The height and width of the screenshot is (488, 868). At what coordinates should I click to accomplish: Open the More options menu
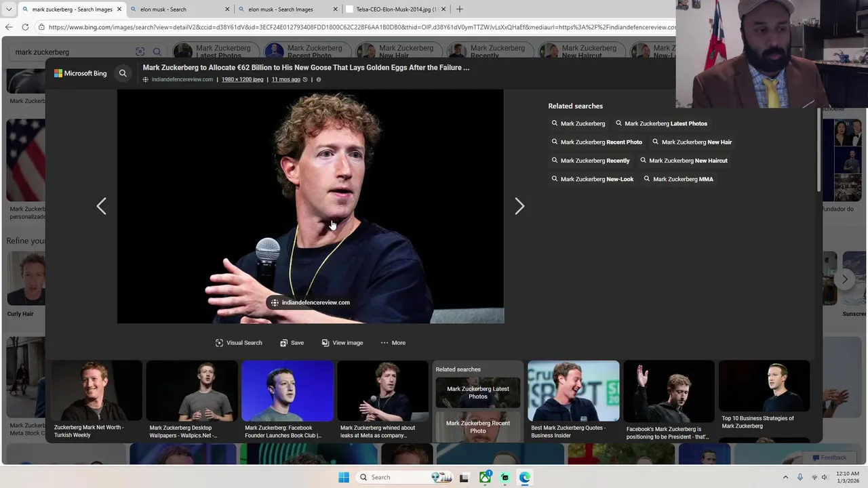pos(393,343)
